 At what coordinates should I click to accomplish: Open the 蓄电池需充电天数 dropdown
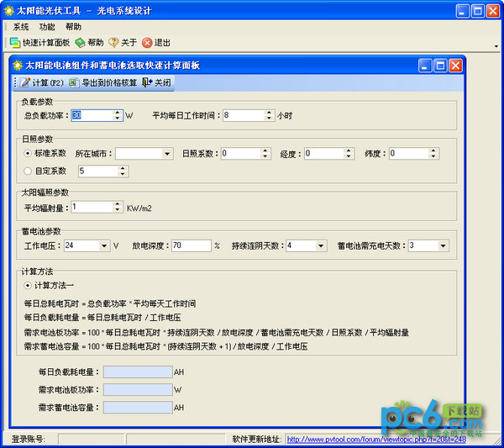tap(442, 245)
